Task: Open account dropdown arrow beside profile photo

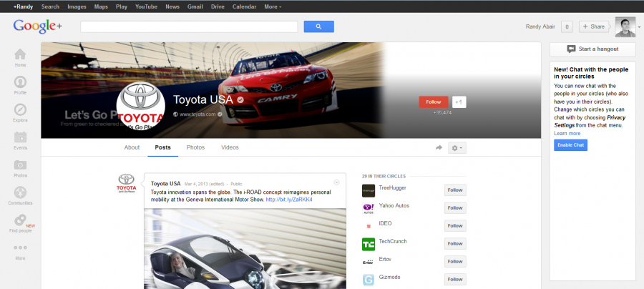Action: tap(639, 27)
